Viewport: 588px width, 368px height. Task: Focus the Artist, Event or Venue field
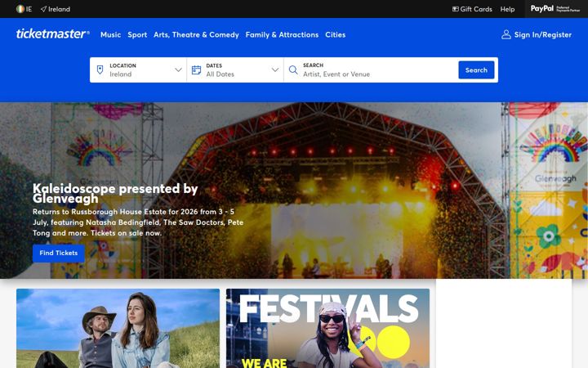tap(379, 74)
